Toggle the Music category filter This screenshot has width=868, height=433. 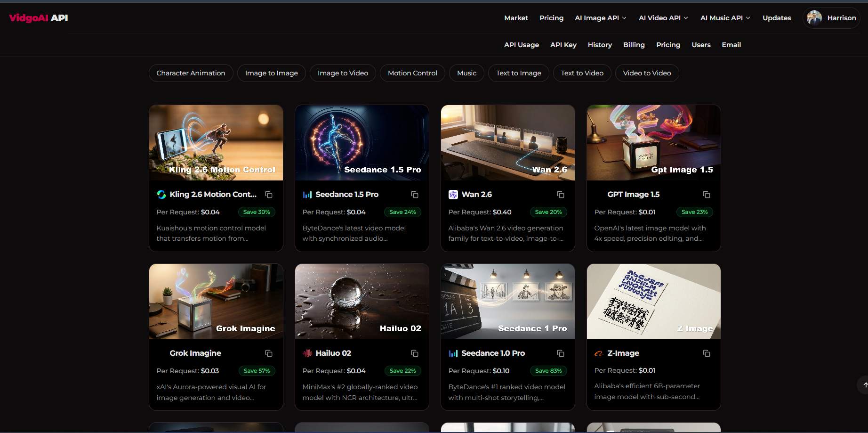(x=466, y=73)
